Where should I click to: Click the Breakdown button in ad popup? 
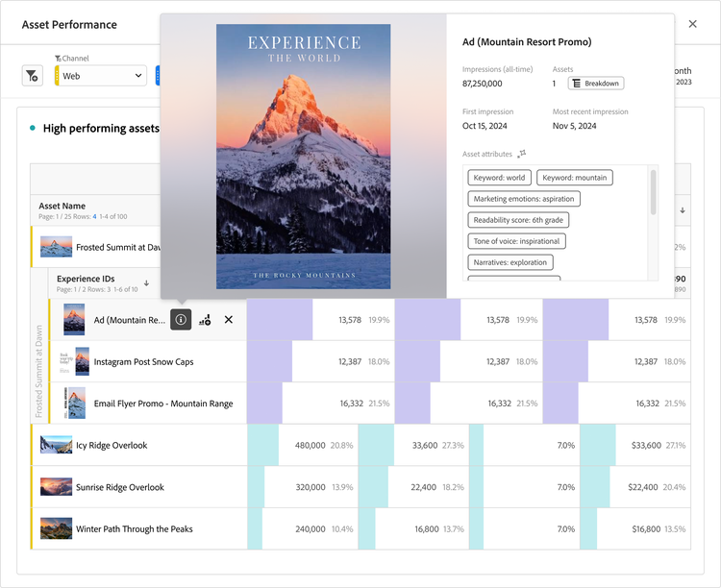click(596, 84)
